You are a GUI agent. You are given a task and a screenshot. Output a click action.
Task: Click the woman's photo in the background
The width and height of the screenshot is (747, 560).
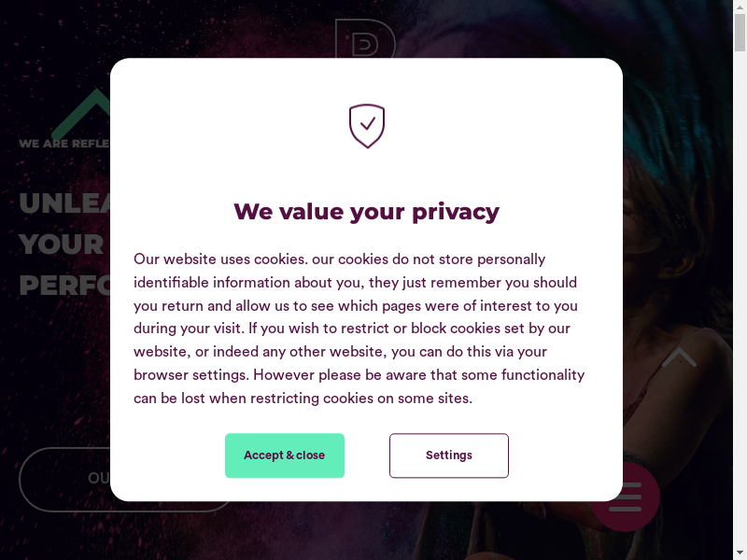pos(677,233)
